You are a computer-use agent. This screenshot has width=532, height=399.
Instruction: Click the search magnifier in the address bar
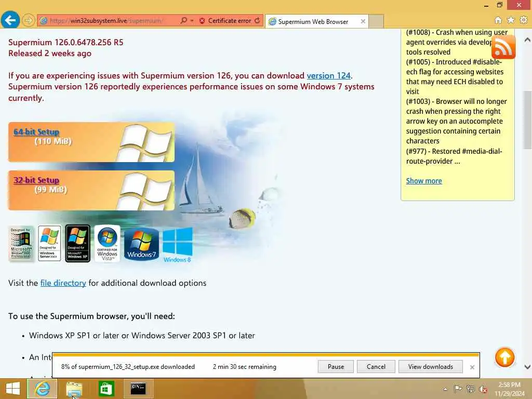[183, 21]
